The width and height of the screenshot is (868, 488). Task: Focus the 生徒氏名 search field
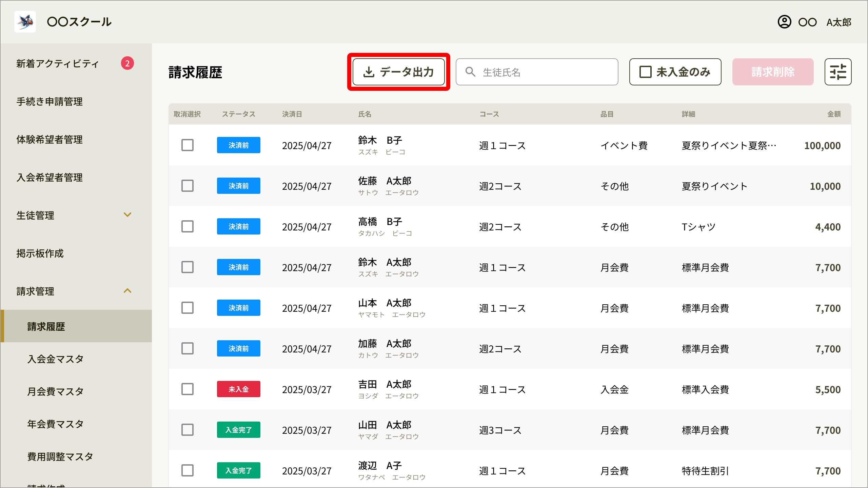(537, 72)
